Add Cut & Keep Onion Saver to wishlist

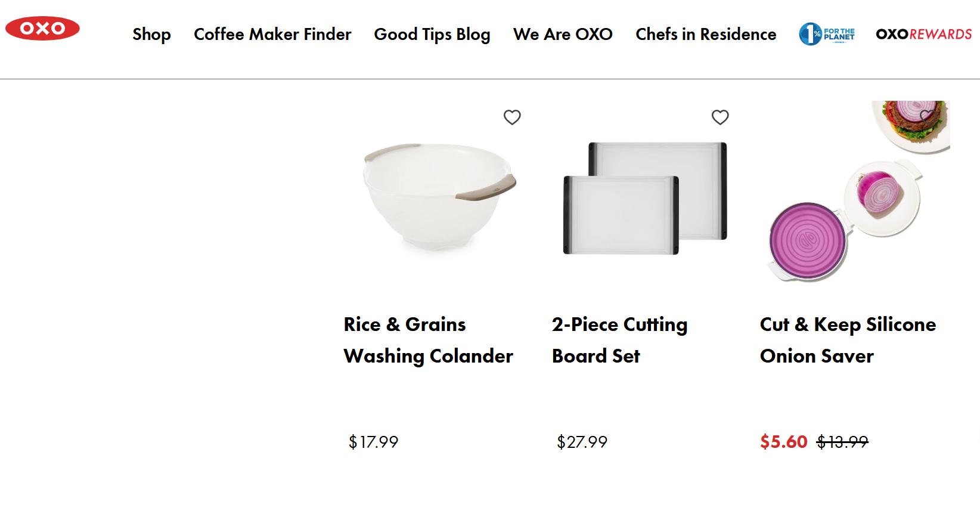coord(925,117)
